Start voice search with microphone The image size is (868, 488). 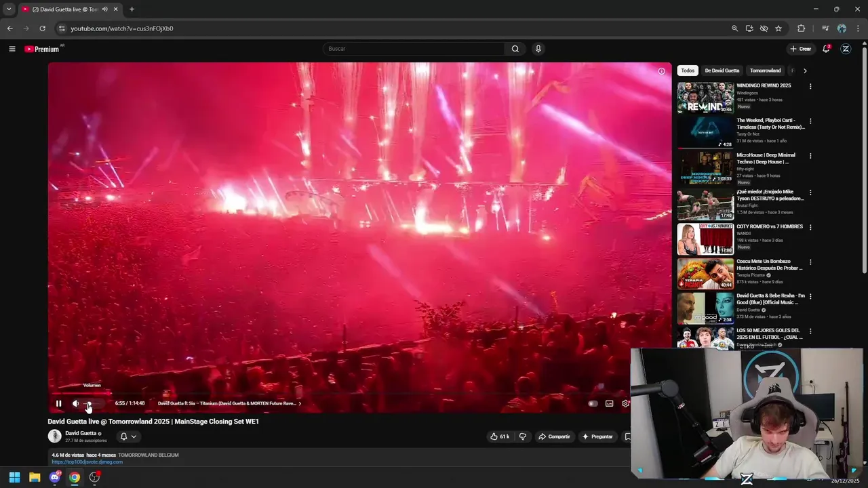pos(538,49)
